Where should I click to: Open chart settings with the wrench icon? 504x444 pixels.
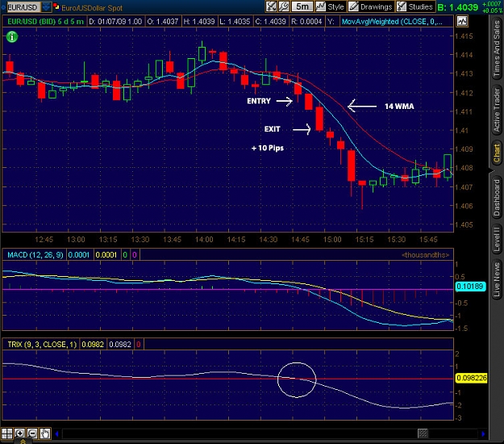284,6
